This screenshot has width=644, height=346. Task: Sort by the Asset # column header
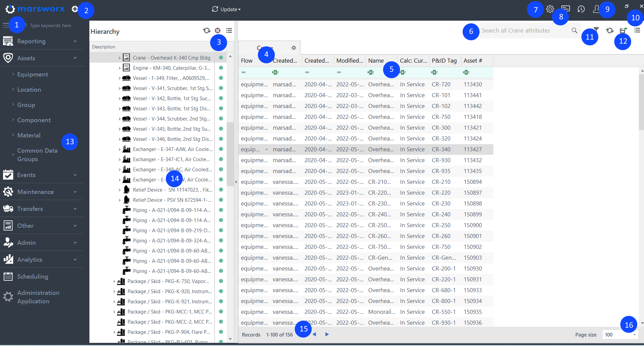pos(477,61)
